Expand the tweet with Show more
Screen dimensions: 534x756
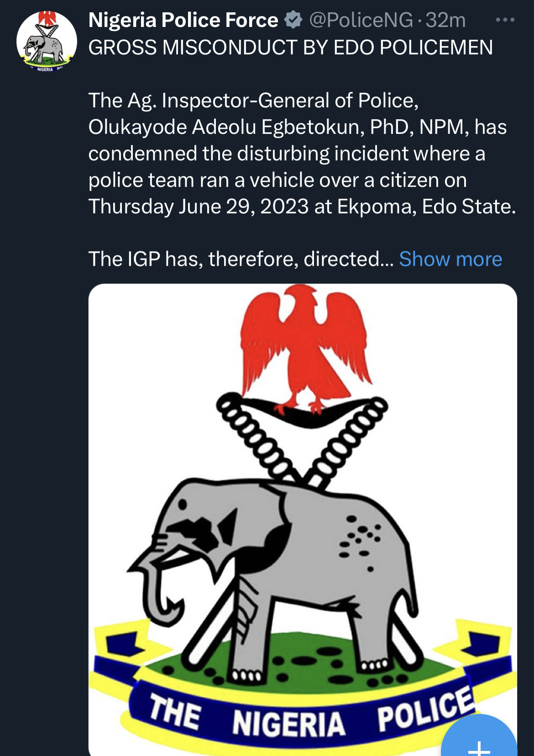coord(450,259)
